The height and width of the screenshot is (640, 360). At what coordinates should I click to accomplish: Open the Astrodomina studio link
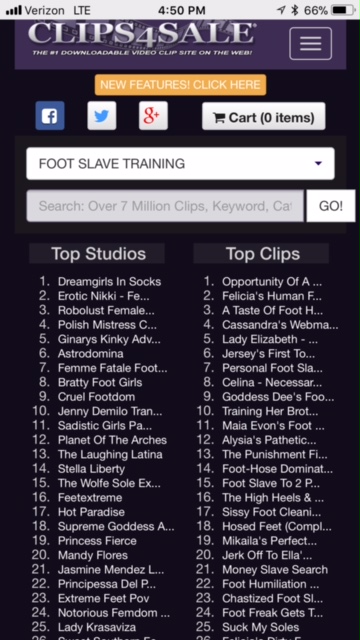[x=91, y=353]
